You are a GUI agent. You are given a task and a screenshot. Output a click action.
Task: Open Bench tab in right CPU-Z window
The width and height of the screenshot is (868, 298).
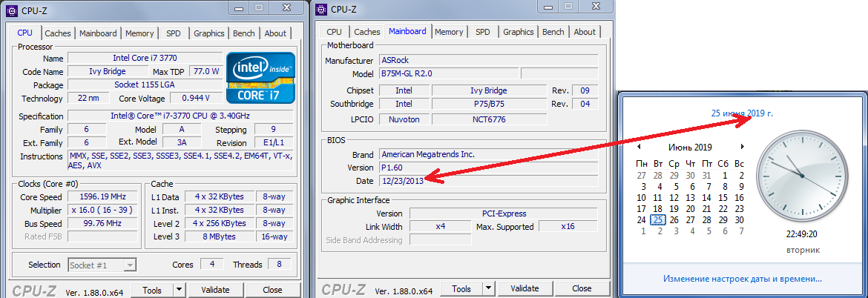553,32
